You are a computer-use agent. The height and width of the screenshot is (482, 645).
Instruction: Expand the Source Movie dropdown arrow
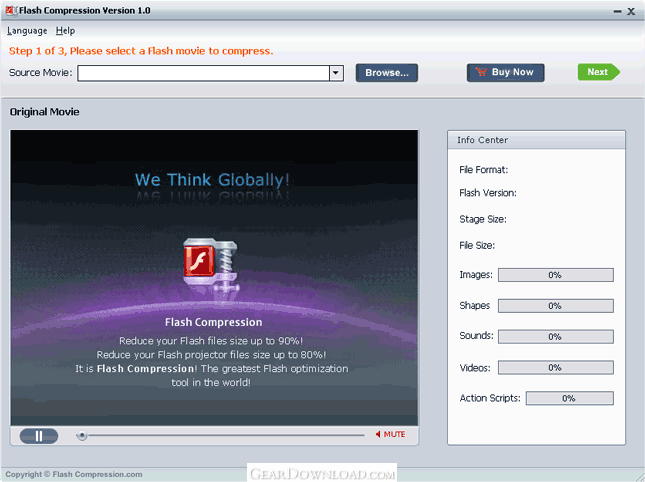click(336, 73)
